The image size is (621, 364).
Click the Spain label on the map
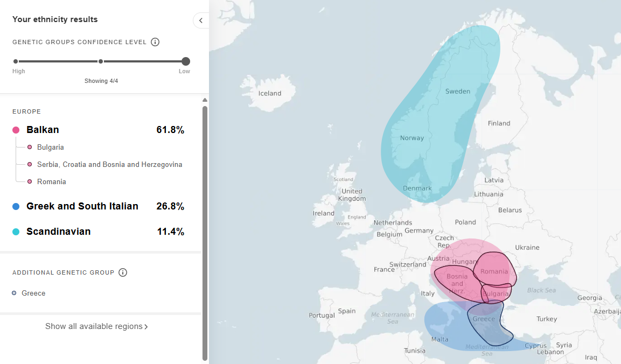[346, 311]
